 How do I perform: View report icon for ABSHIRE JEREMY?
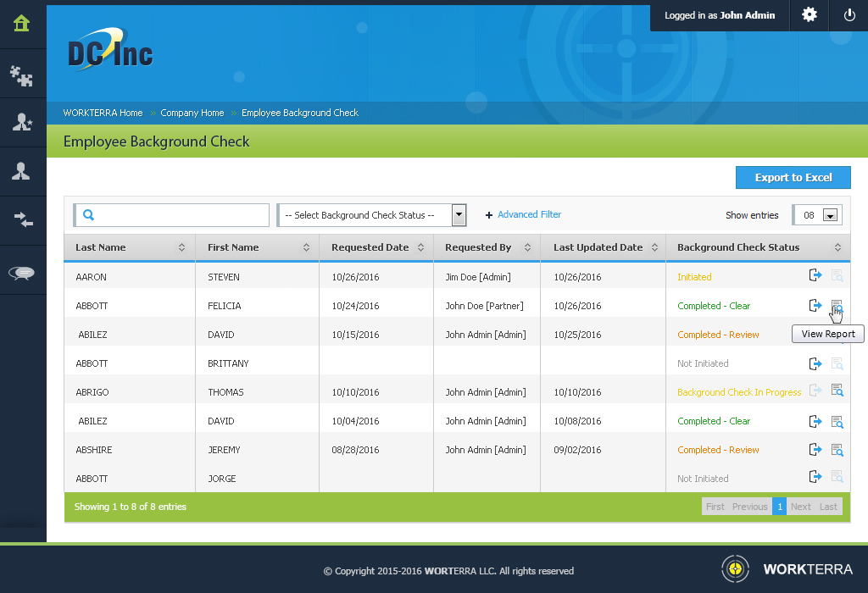coord(837,450)
